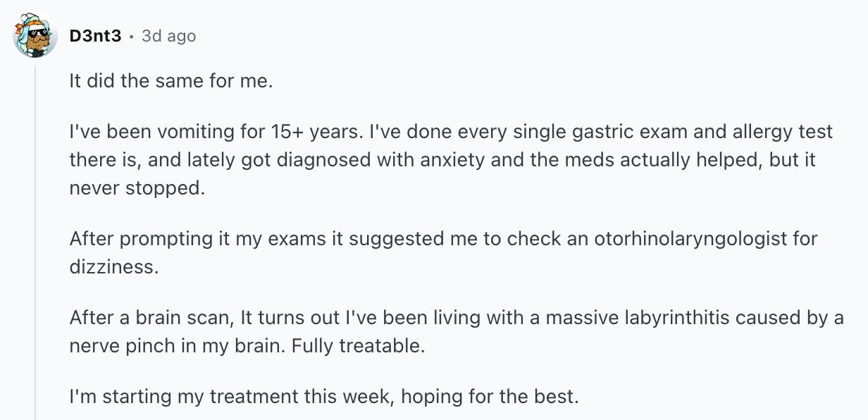The image size is (868, 420).
Task: Click the sunglasses snoo avatar image
Action: [35, 35]
